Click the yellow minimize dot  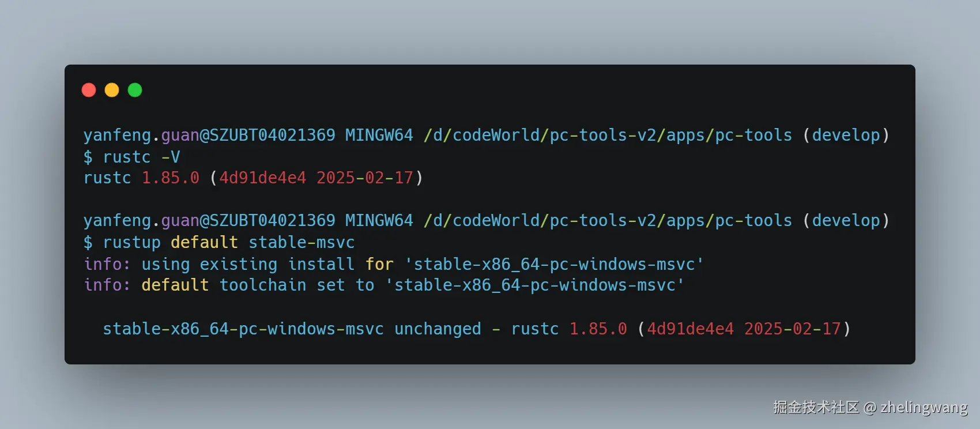click(x=112, y=90)
